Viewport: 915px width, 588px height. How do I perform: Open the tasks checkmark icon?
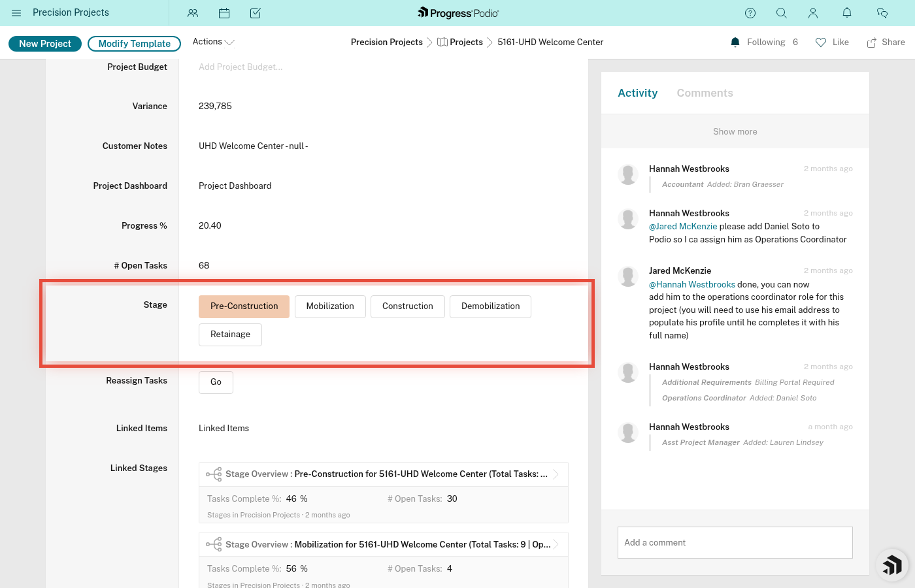[256, 13]
